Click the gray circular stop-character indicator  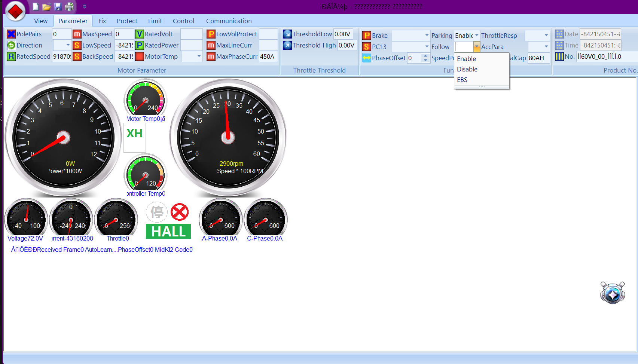tap(157, 212)
